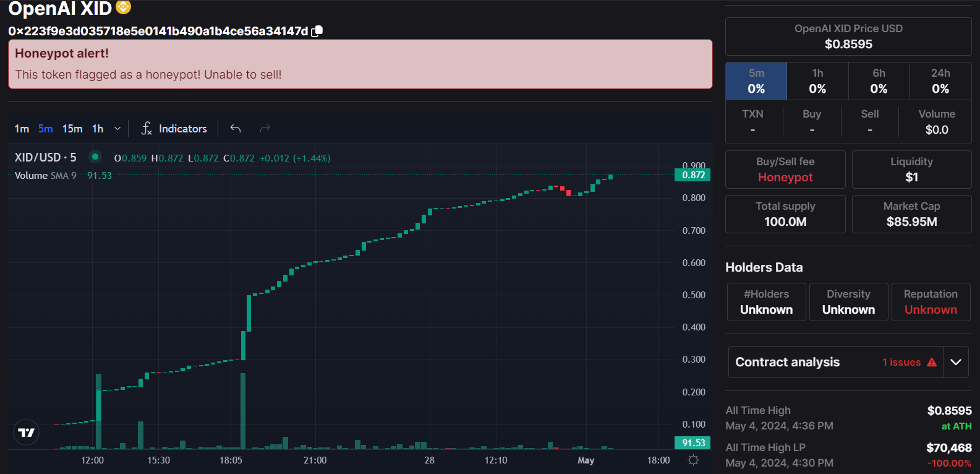Show the 6h price change tab
Viewport: 980px width, 474px height.
tap(879, 81)
